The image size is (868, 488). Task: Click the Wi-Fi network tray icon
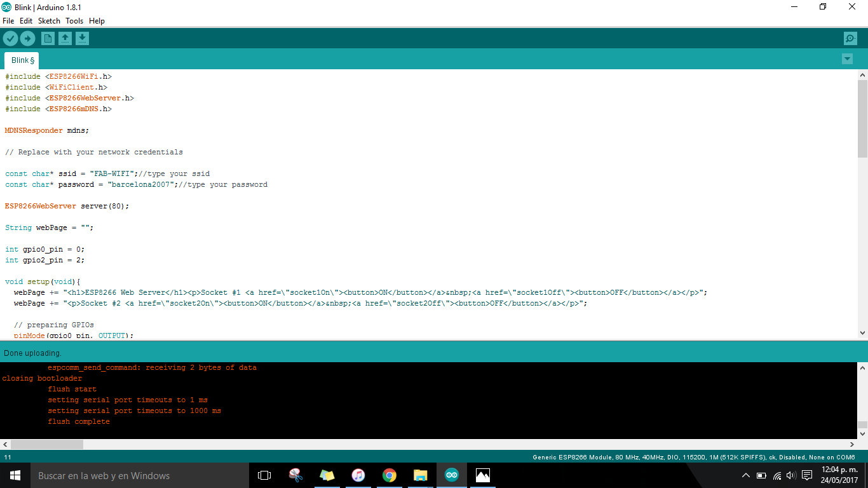click(777, 475)
